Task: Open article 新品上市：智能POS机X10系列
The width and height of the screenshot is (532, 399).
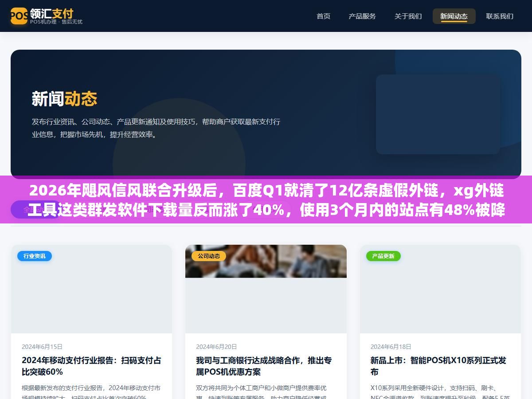Action: point(438,366)
